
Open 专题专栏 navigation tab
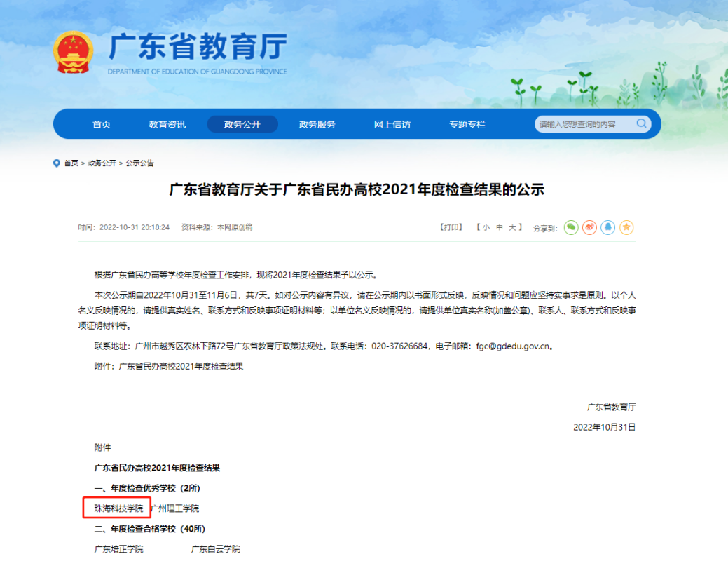[467, 124]
